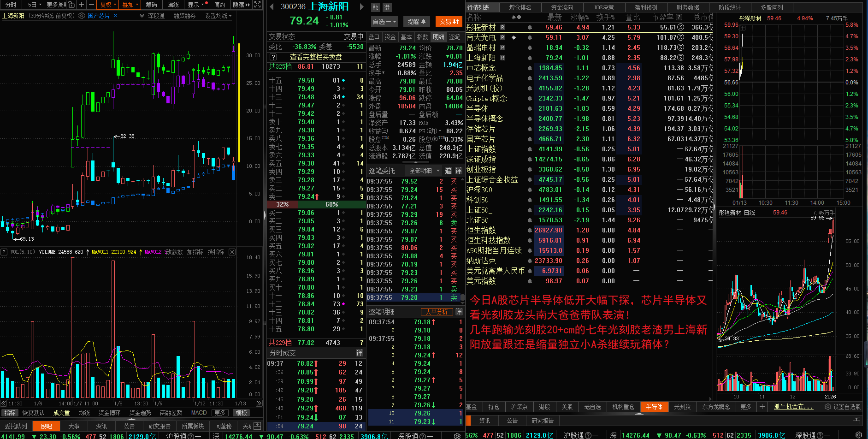This screenshot has height=439, width=868.
Task: Click the R badge next to 彤程新材
Action: [x=502, y=28]
